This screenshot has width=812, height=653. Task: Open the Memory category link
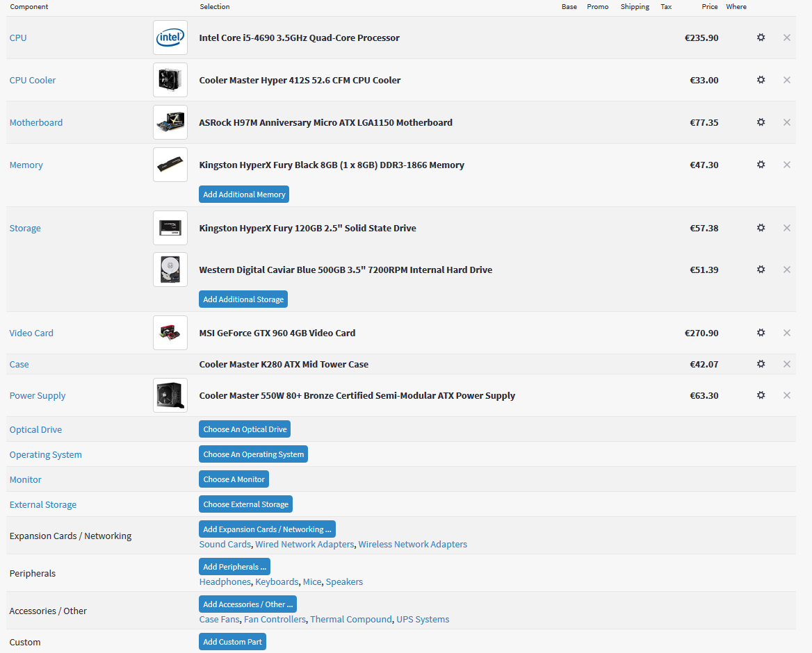pyautogui.click(x=26, y=165)
